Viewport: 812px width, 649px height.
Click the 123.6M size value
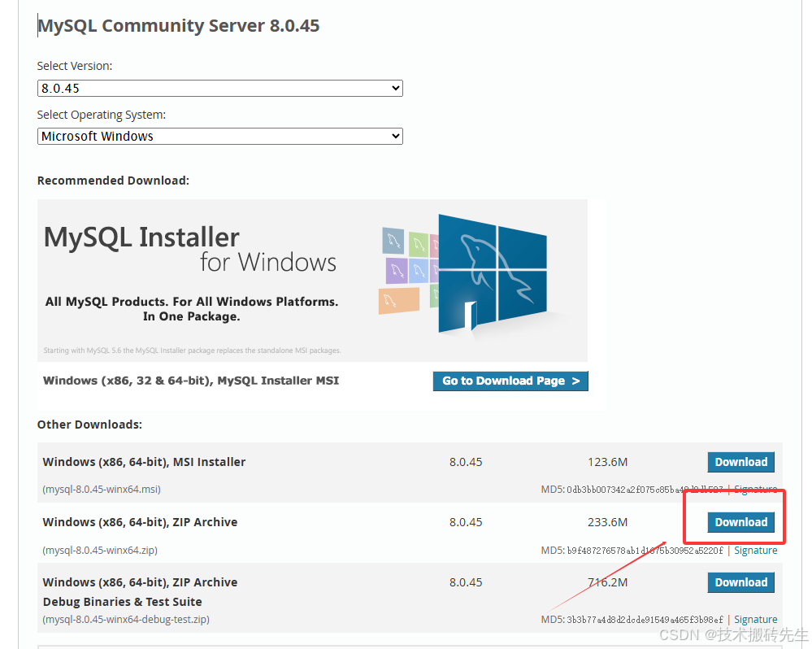point(607,462)
